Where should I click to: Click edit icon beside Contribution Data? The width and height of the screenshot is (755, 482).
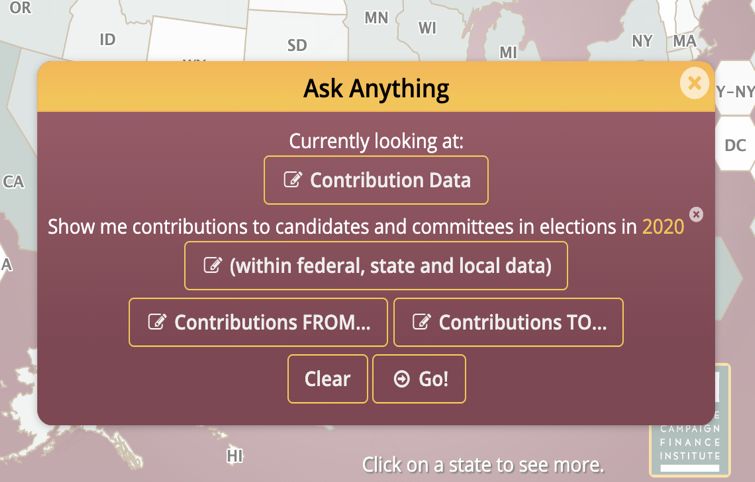coord(293,180)
